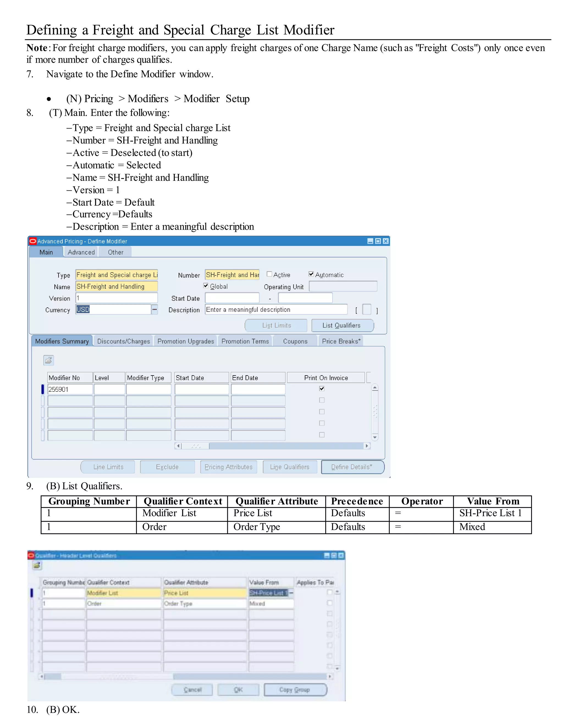Open the Other tab
Screen dimensions: 563x728
tap(115, 252)
